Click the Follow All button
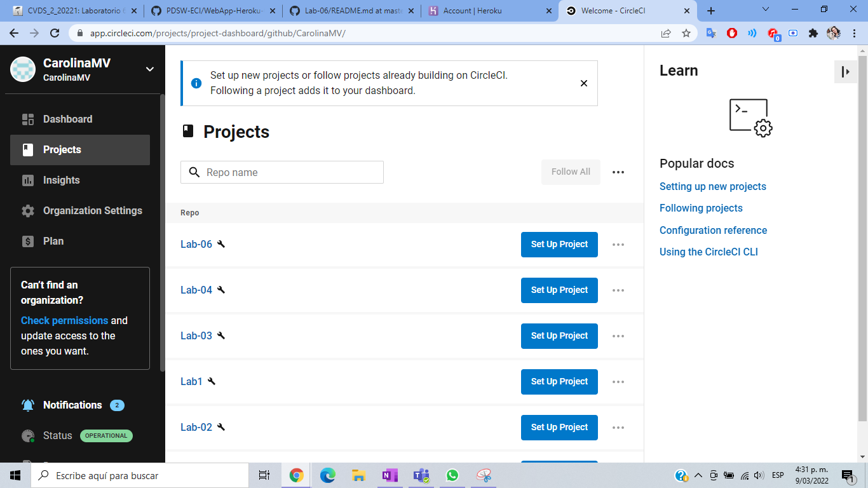The image size is (868, 488). click(571, 172)
